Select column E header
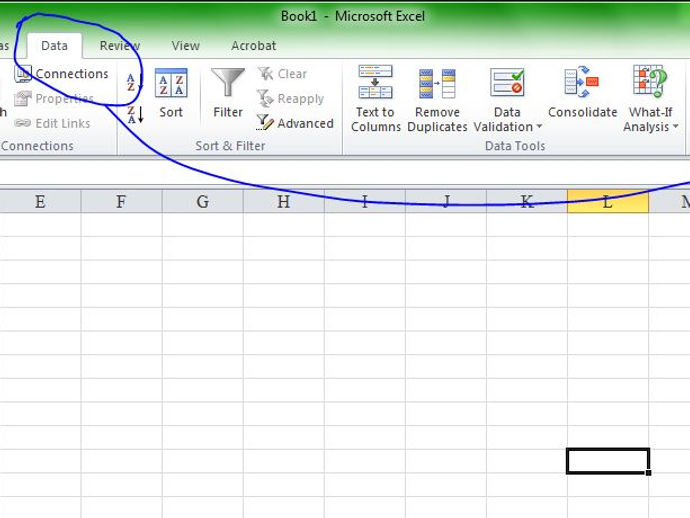This screenshot has height=518, width=690. (x=40, y=202)
